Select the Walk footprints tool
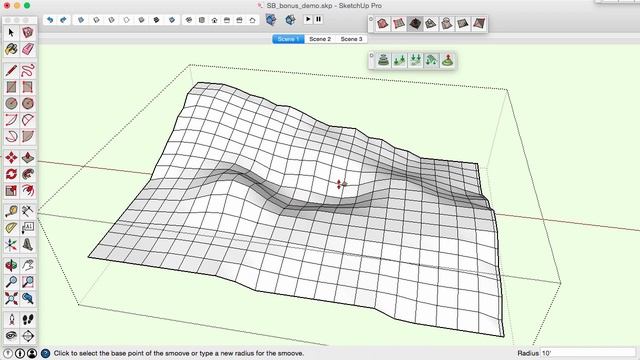Viewport: 640px width, 360px height. pos(27,320)
